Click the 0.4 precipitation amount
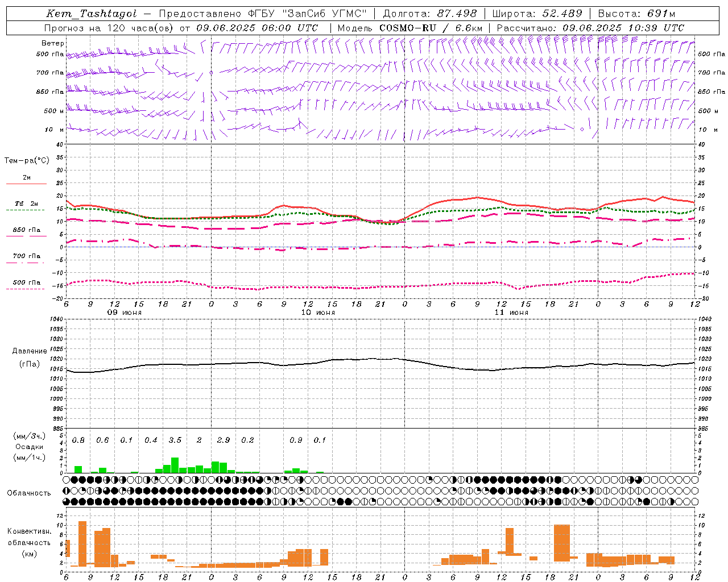 [151, 440]
